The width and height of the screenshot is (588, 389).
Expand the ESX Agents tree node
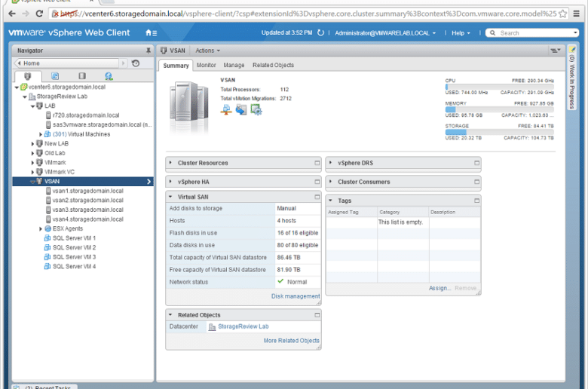pyautogui.click(x=41, y=229)
